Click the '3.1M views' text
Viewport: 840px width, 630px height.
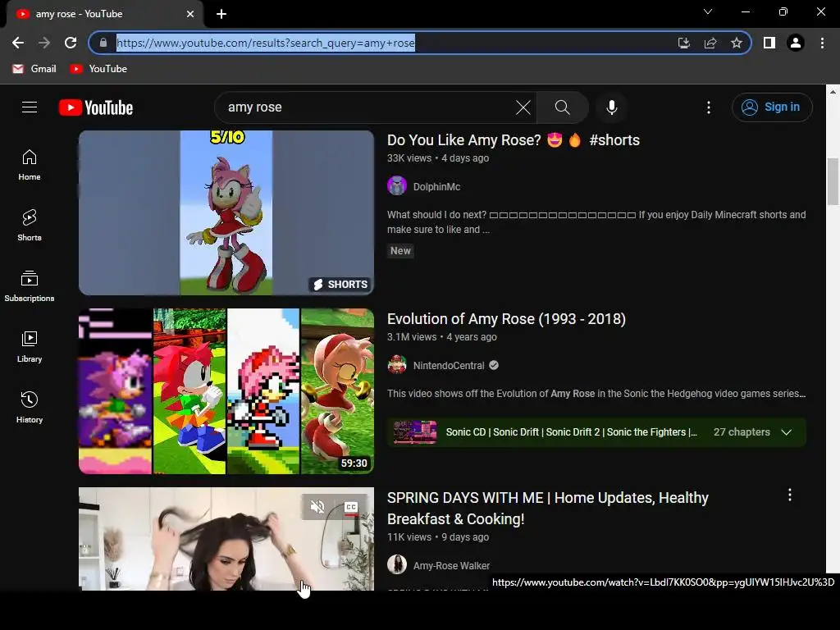pos(412,337)
